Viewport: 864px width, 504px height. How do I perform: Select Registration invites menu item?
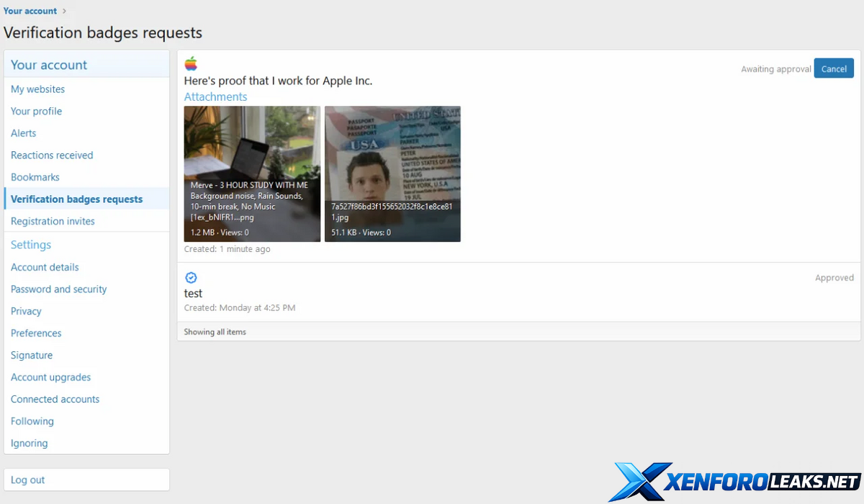point(53,222)
